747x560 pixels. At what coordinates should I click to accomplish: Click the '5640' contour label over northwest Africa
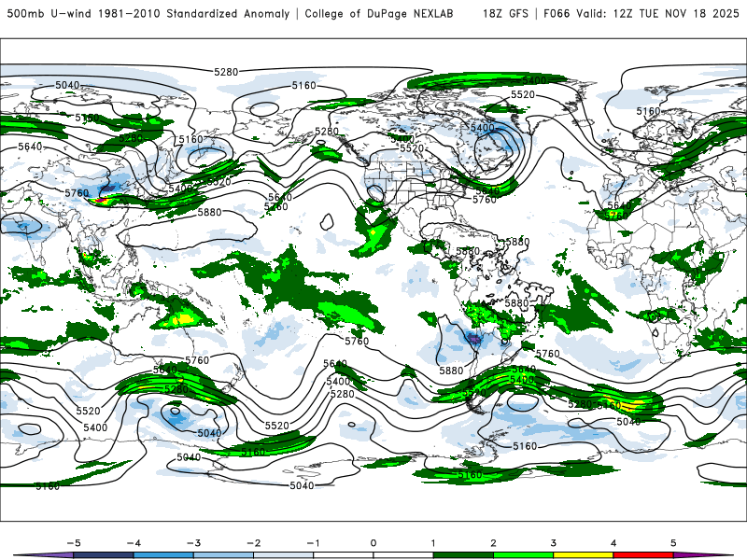619,205
